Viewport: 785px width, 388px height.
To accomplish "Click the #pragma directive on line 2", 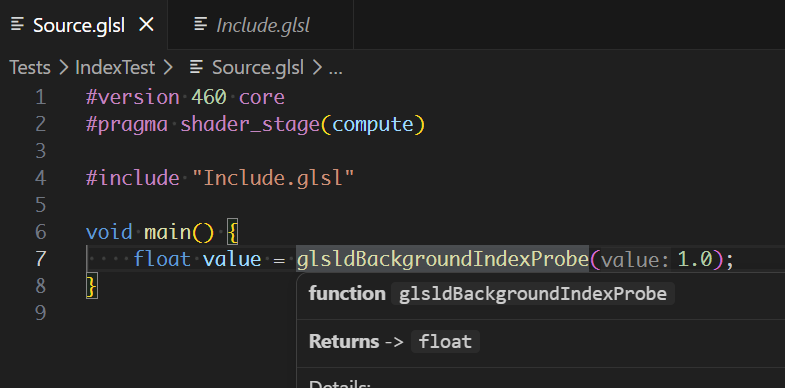I will point(127,124).
